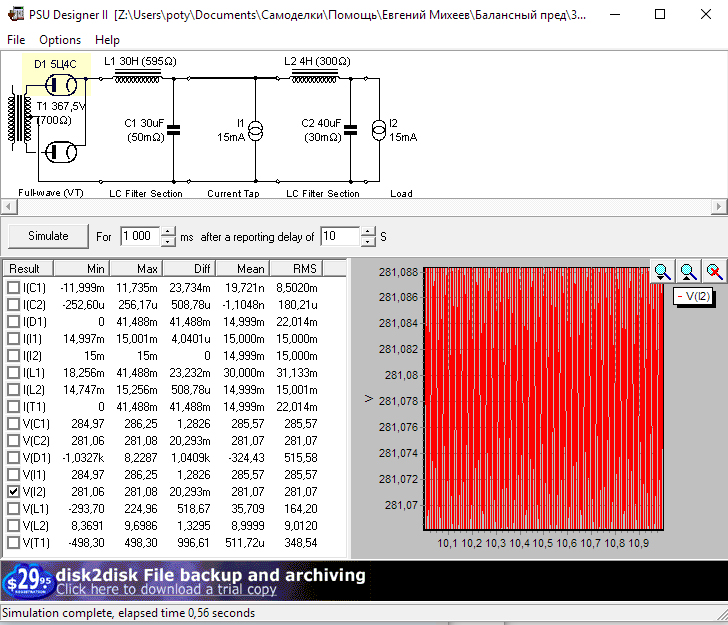Click the V(I2) red legend entry
The height and width of the screenshot is (625, 728).
694,296
